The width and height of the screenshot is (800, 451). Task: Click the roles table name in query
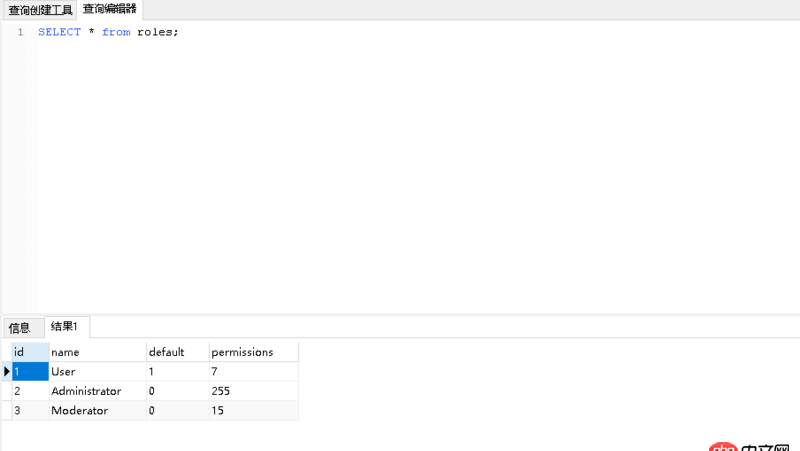tap(155, 32)
